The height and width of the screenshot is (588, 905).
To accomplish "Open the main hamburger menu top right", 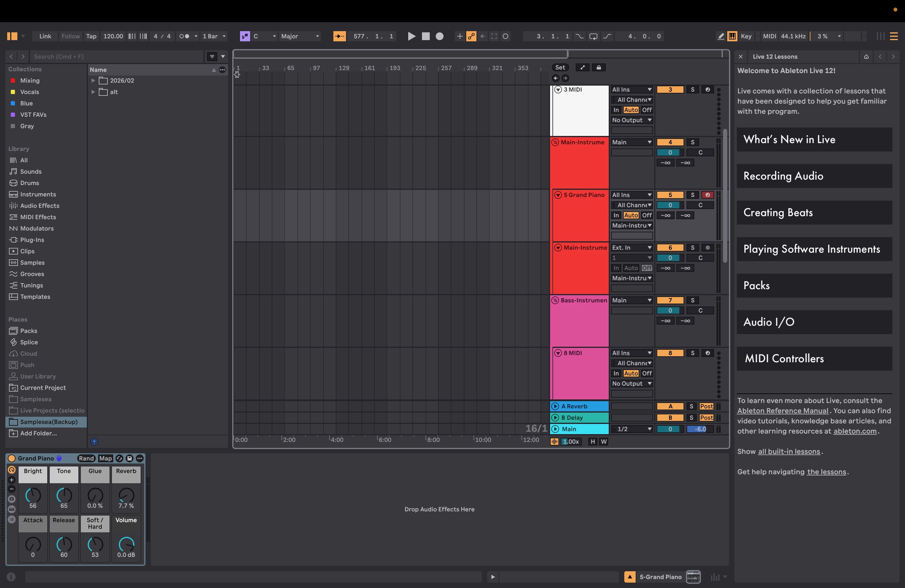I will click(x=894, y=36).
